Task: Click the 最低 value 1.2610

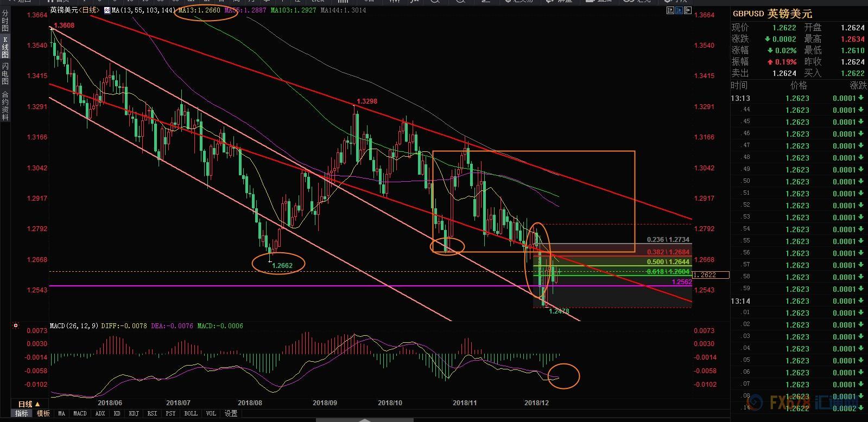Action: coord(852,50)
